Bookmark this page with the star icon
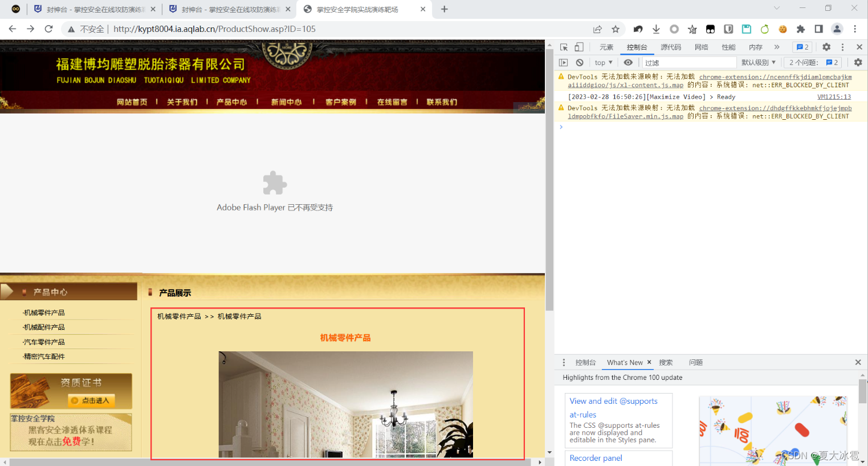This screenshot has width=868, height=466. tap(616, 29)
